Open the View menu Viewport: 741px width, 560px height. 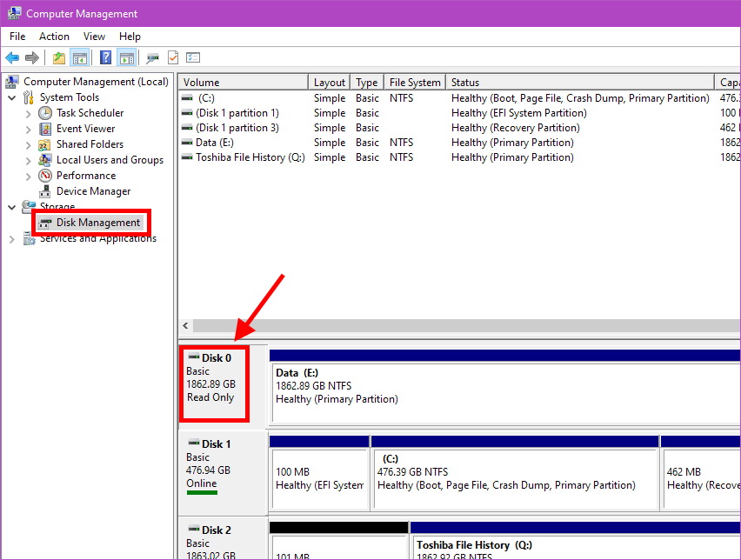(94, 36)
